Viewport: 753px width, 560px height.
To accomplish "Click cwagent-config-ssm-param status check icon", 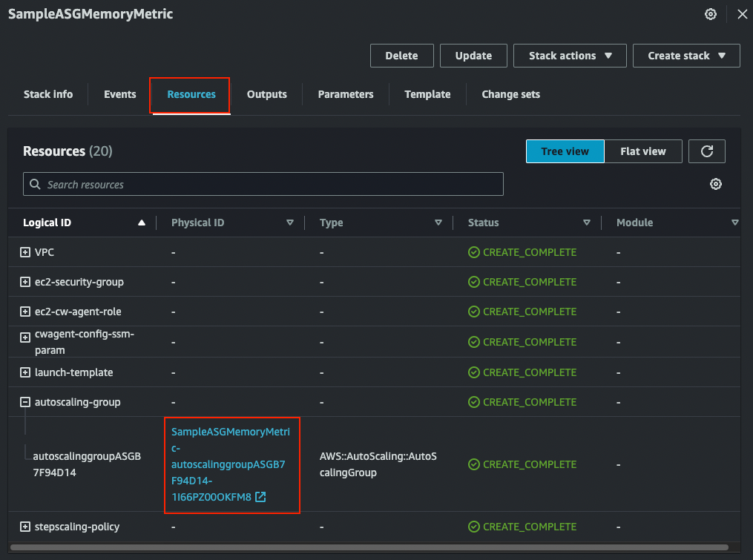I will point(473,342).
